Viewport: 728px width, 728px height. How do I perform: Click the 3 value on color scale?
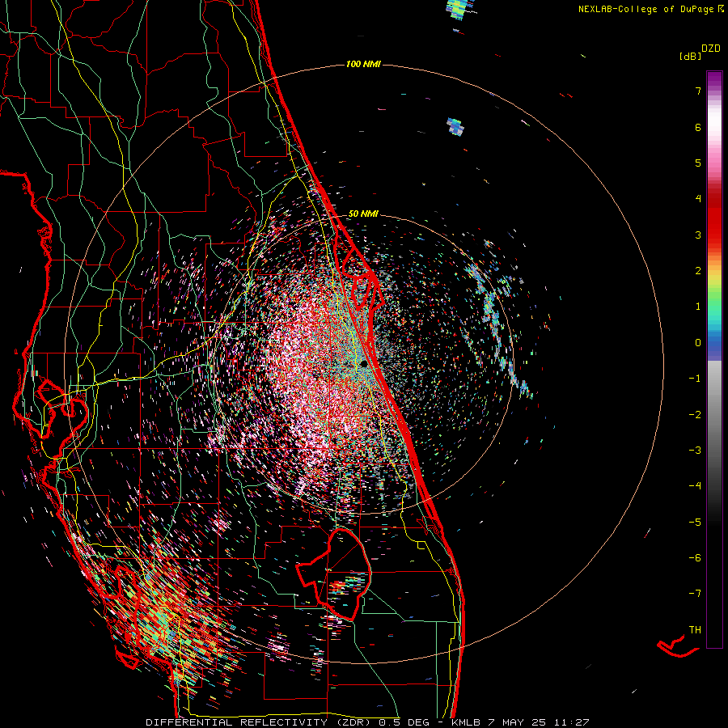[x=698, y=235]
